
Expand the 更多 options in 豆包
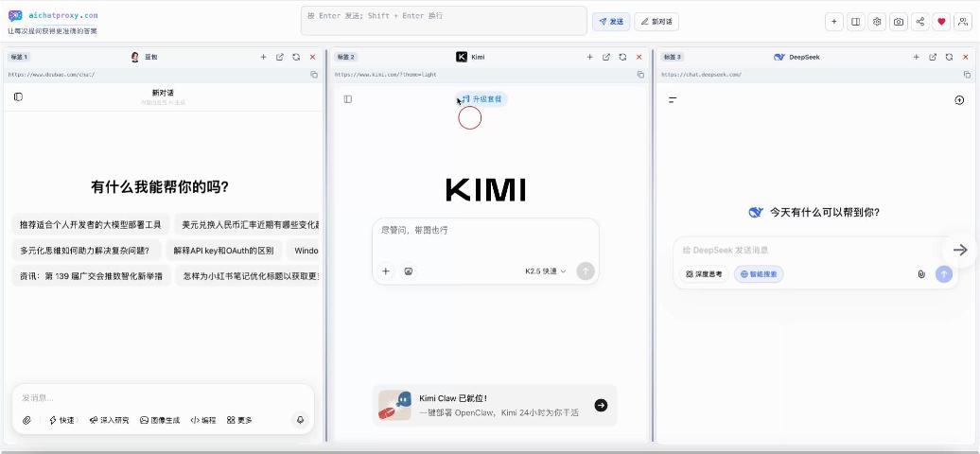tap(239, 420)
